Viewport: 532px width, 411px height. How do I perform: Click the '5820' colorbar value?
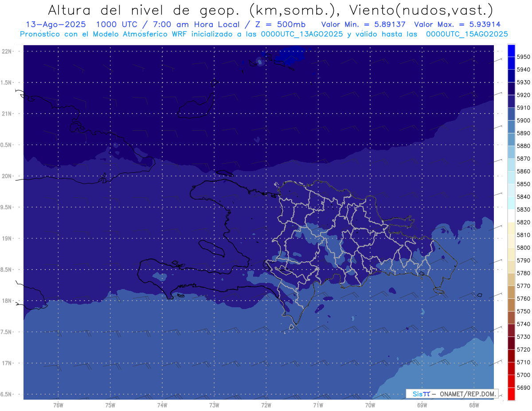point(524,222)
